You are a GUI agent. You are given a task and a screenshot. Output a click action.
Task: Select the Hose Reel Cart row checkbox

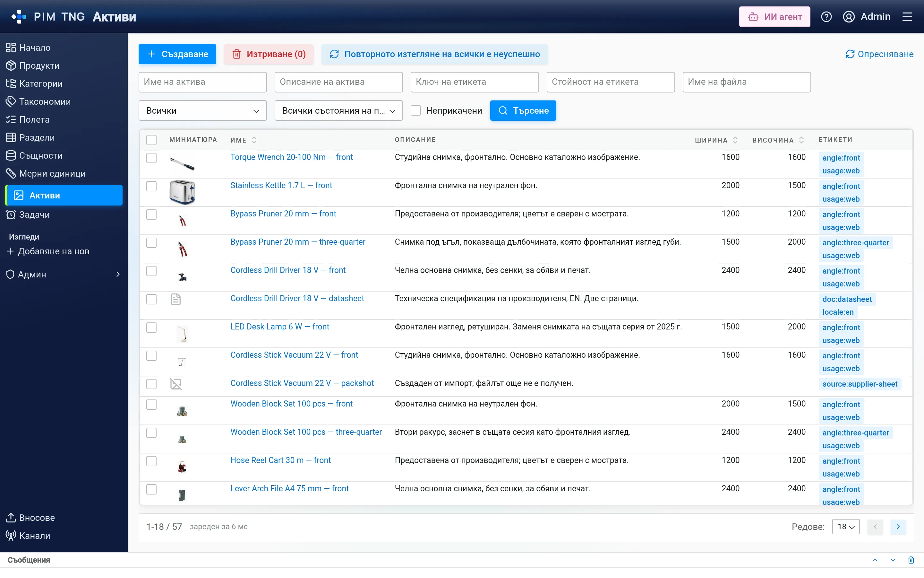(x=151, y=461)
